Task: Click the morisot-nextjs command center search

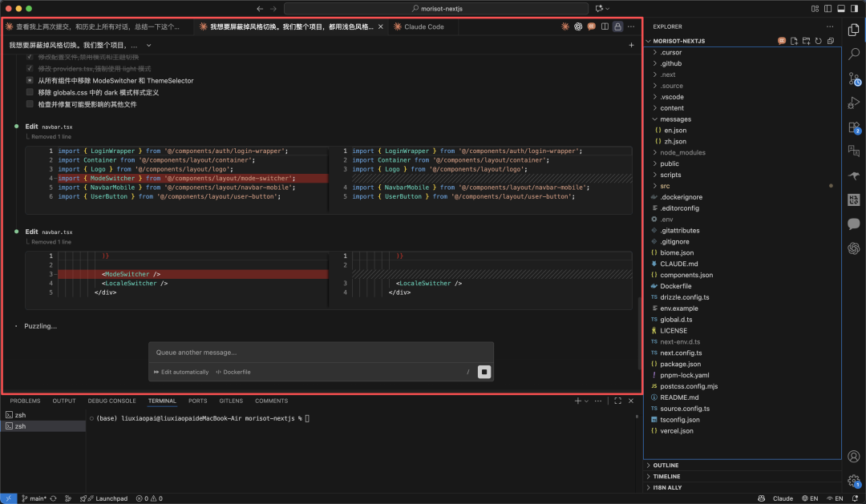Action: click(436, 8)
